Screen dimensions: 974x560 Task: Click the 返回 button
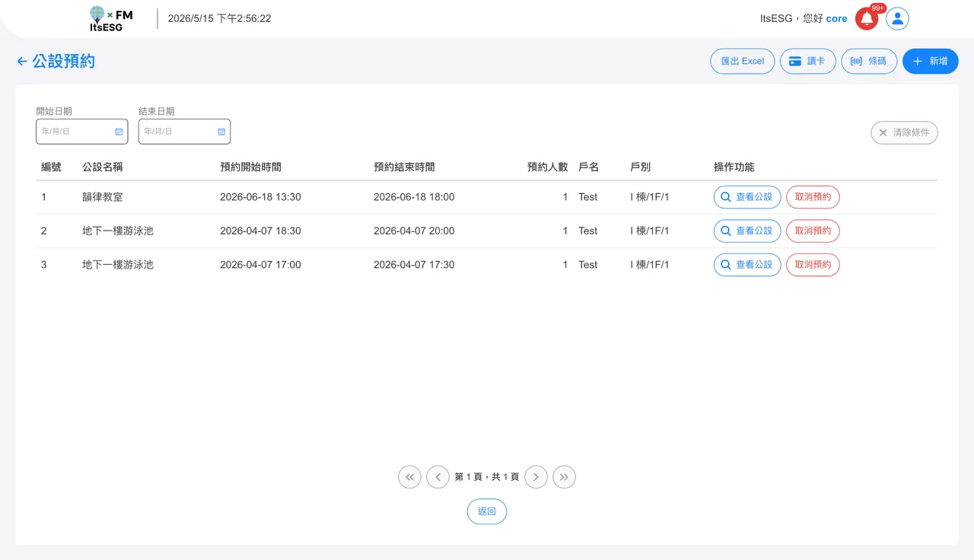pos(487,511)
